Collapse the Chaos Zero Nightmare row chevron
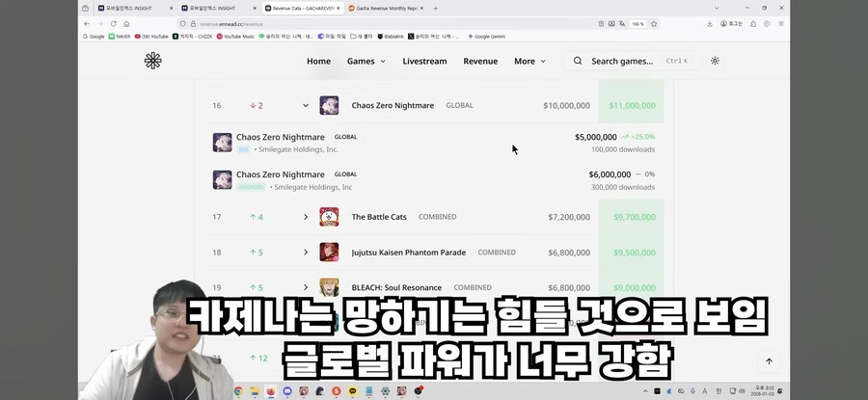 click(306, 105)
